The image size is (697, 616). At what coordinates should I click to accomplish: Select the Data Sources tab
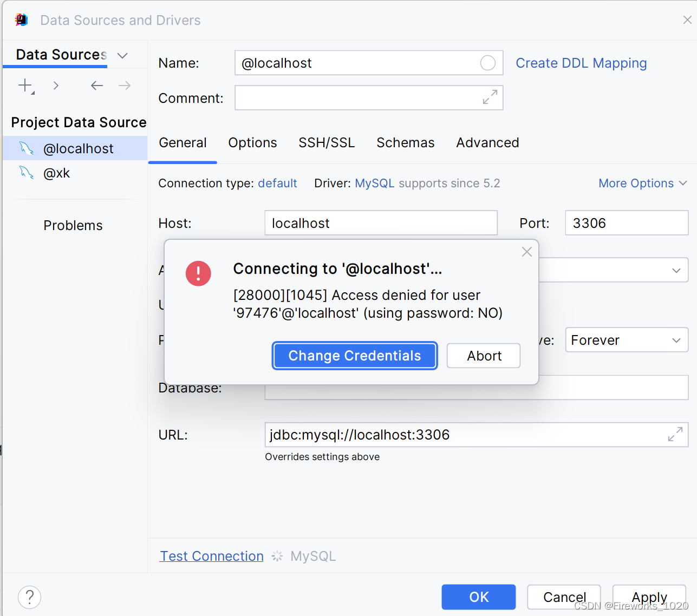(x=61, y=55)
